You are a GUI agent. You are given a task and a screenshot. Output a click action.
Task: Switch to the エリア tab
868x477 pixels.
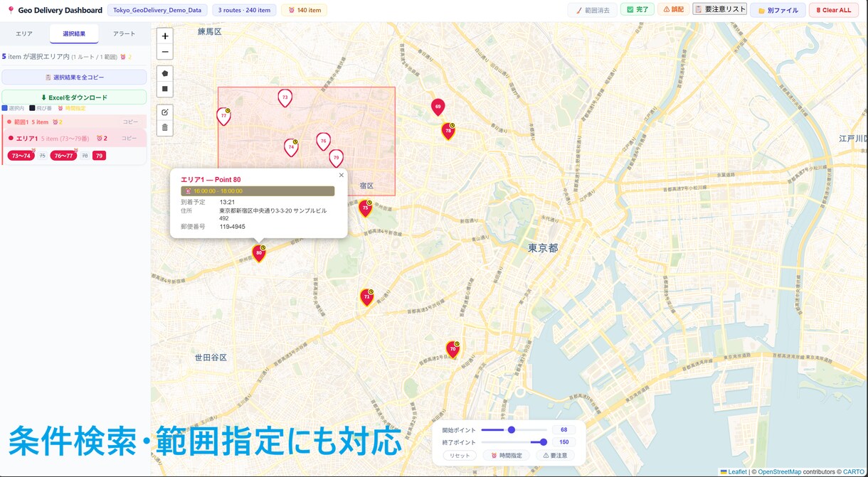(25, 34)
